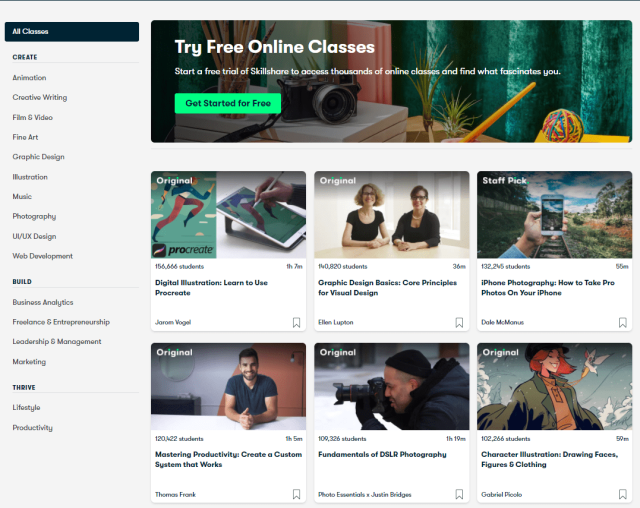Bookmark Fundamentals of DSLR Photography class

tap(459, 494)
